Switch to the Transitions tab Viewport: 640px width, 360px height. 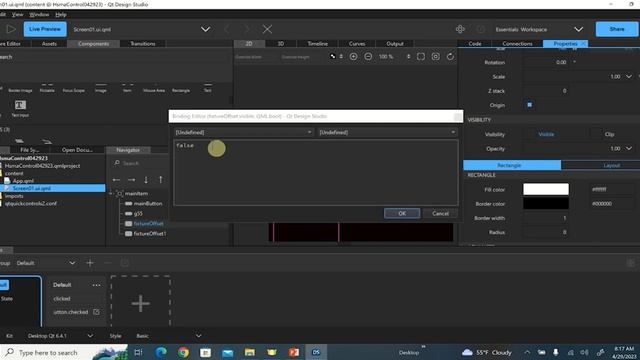142,44
